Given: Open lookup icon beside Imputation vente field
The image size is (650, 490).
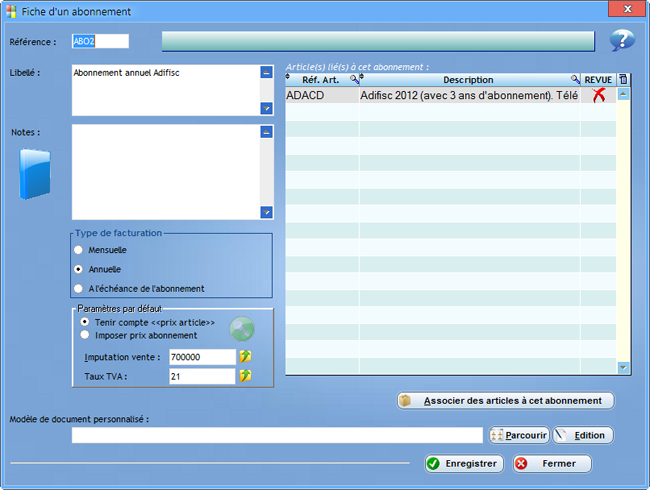Looking at the screenshot, I should pos(244,356).
